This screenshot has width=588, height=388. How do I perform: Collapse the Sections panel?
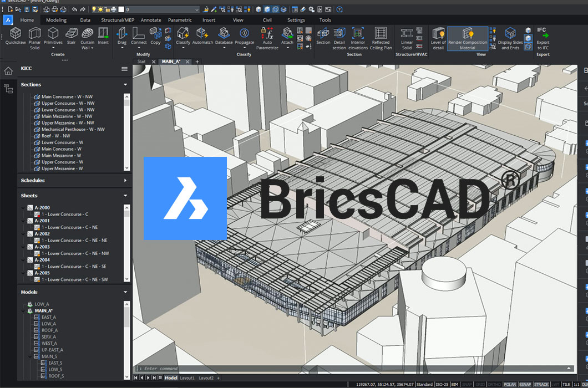tap(125, 85)
